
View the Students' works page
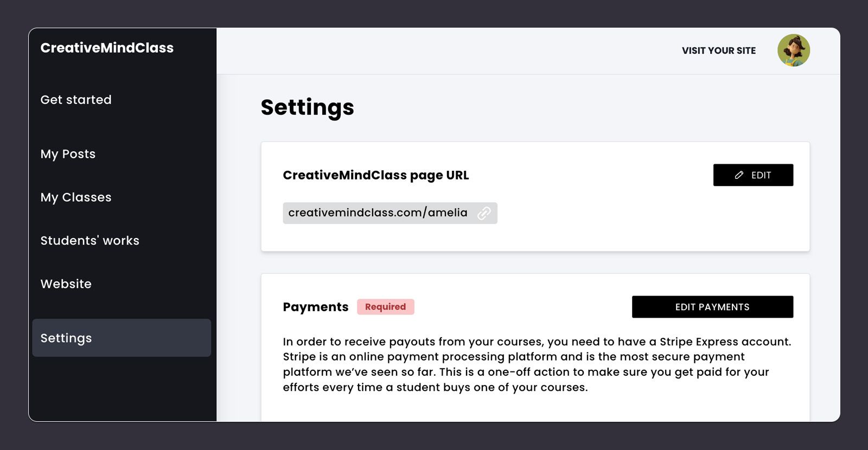click(x=90, y=240)
